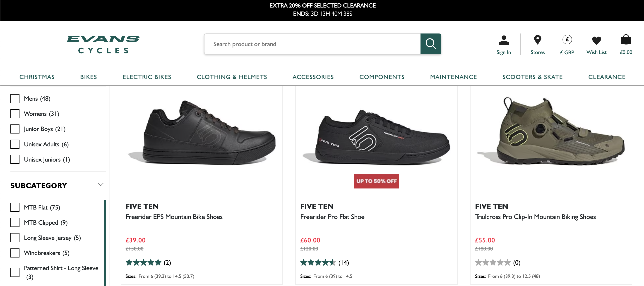644x286 pixels.
Task: Go to the Evans Cycles homepage logo
Action: (x=103, y=44)
